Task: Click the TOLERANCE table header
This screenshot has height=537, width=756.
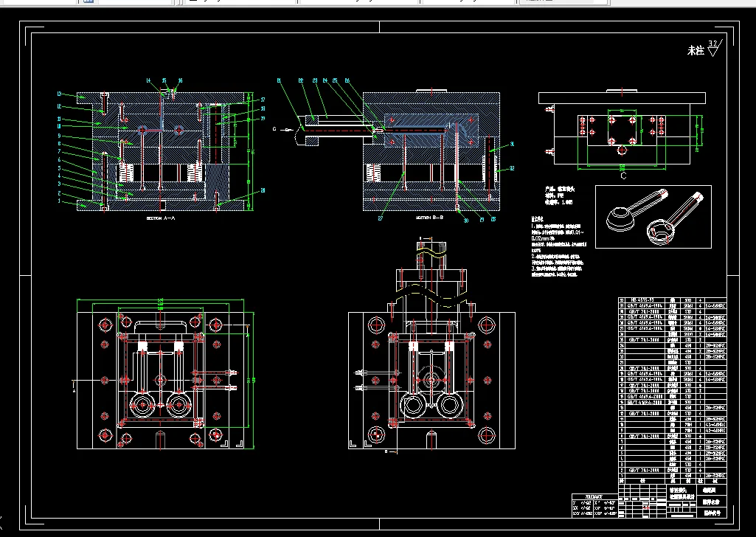Action: (x=594, y=496)
